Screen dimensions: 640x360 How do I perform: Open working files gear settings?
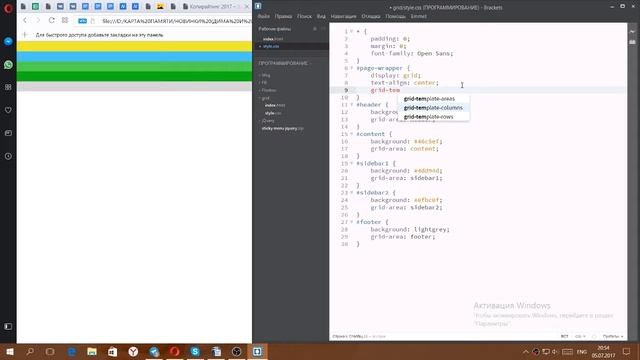[315, 29]
